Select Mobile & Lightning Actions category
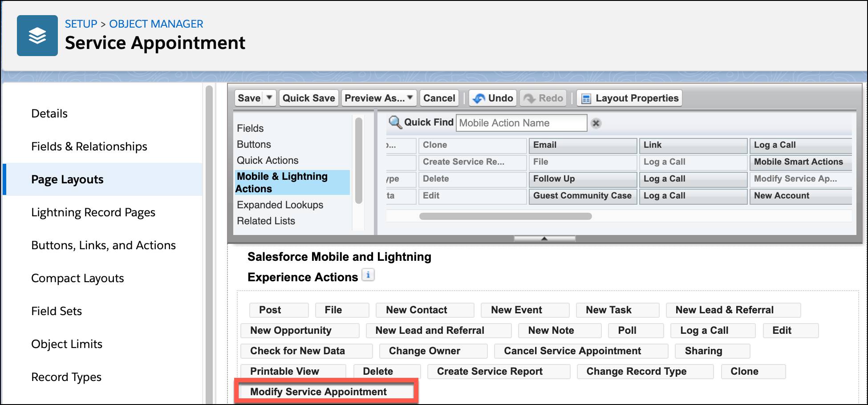Viewport: 868px width, 405px height. 292,182
